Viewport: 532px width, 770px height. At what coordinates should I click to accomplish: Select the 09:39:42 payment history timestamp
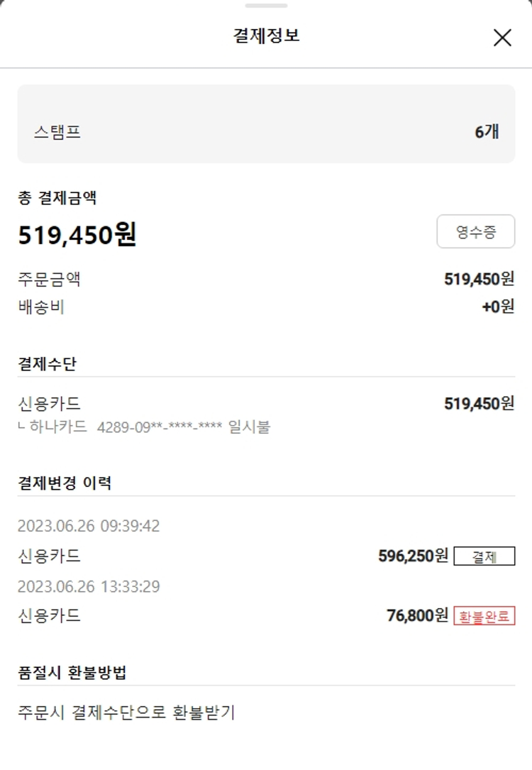(89, 526)
